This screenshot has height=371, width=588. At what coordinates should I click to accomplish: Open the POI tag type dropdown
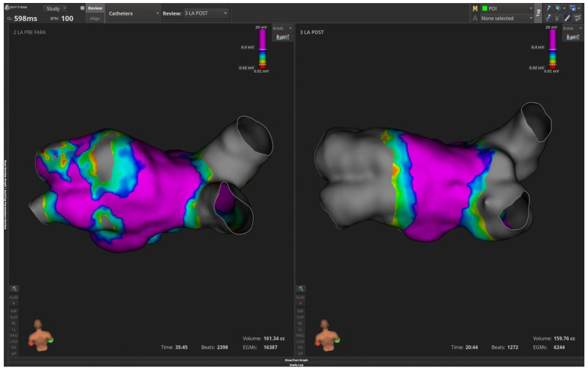(x=507, y=8)
